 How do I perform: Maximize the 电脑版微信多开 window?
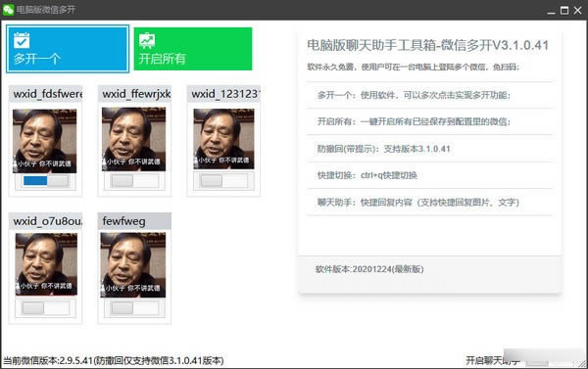point(564,10)
